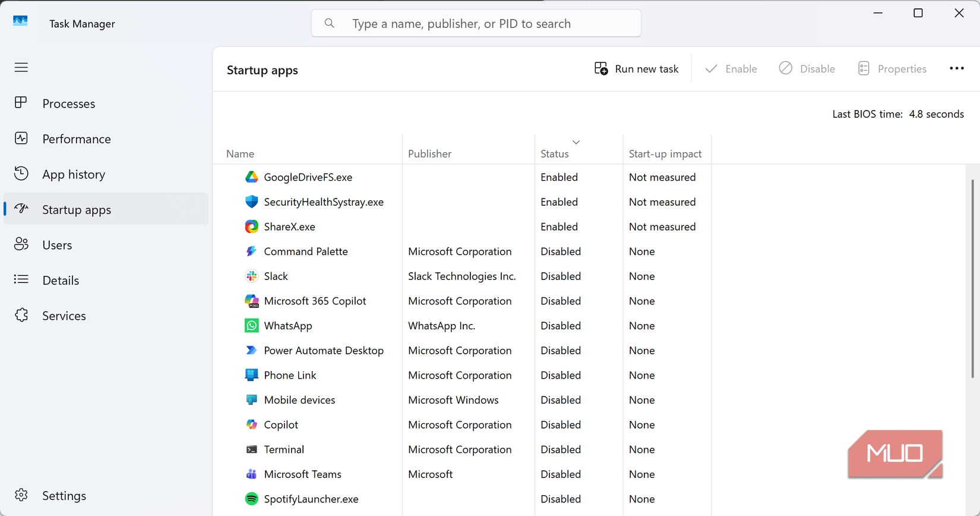Viewport: 980px width, 516px height.
Task: Open the App history page
Action: tap(106, 174)
